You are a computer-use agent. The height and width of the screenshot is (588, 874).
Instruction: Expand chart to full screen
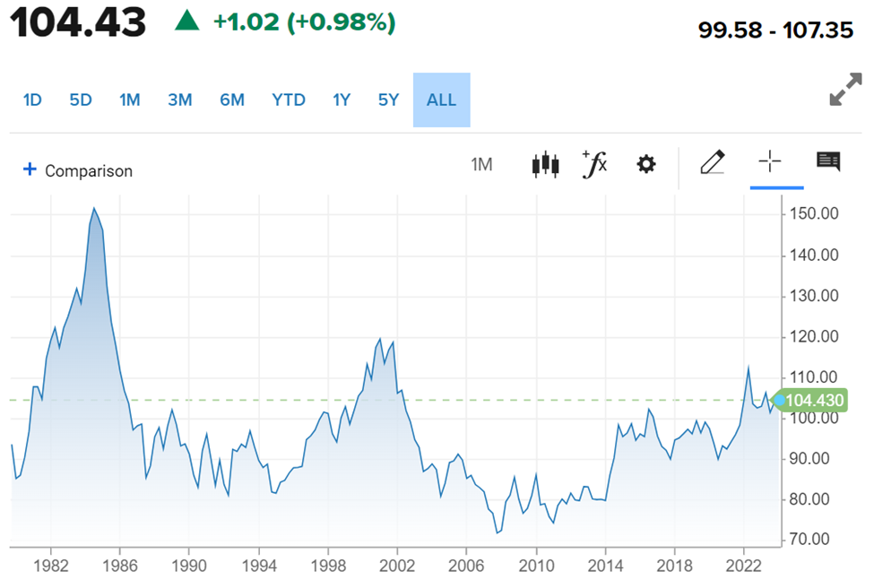click(x=845, y=90)
